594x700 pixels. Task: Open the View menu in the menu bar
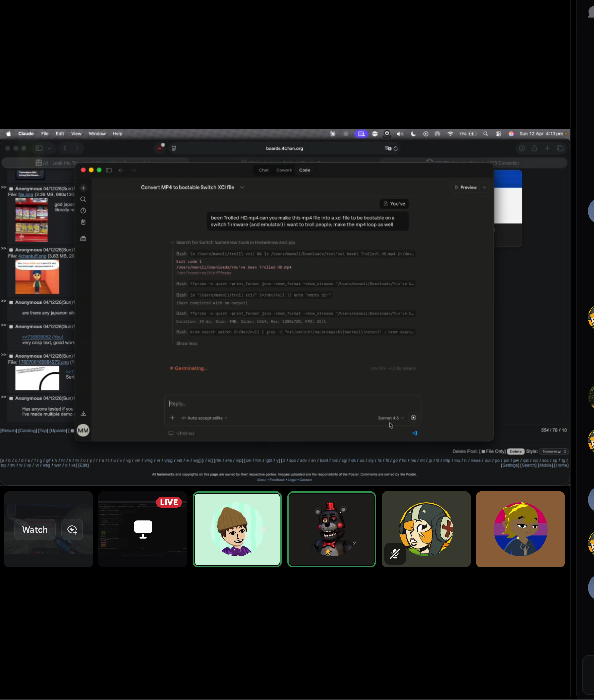pyautogui.click(x=76, y=134)
